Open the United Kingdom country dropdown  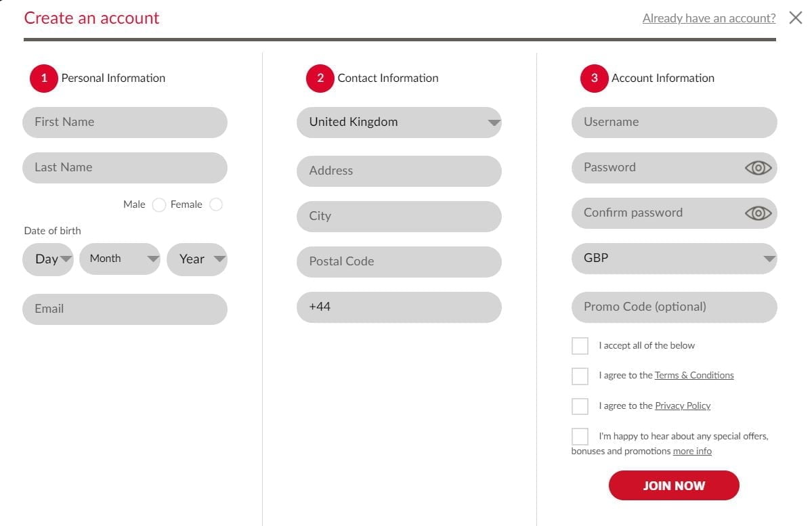(x=399, y=123)
